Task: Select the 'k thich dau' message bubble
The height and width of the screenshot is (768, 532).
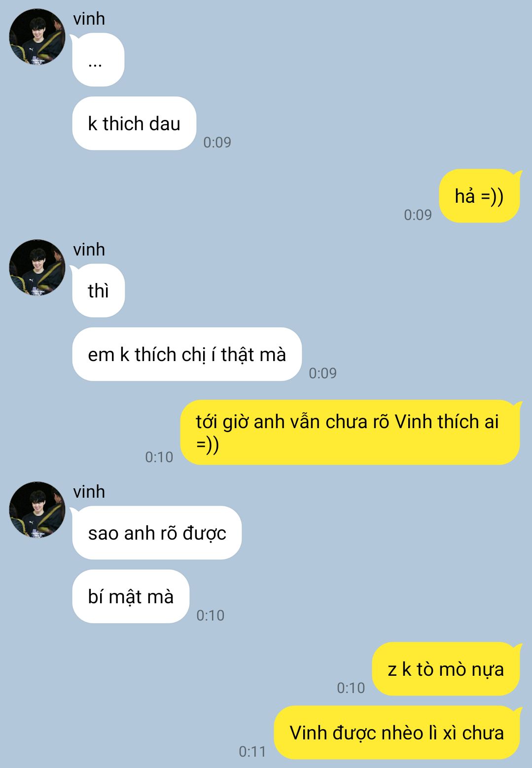Action: tap(134, 123)
